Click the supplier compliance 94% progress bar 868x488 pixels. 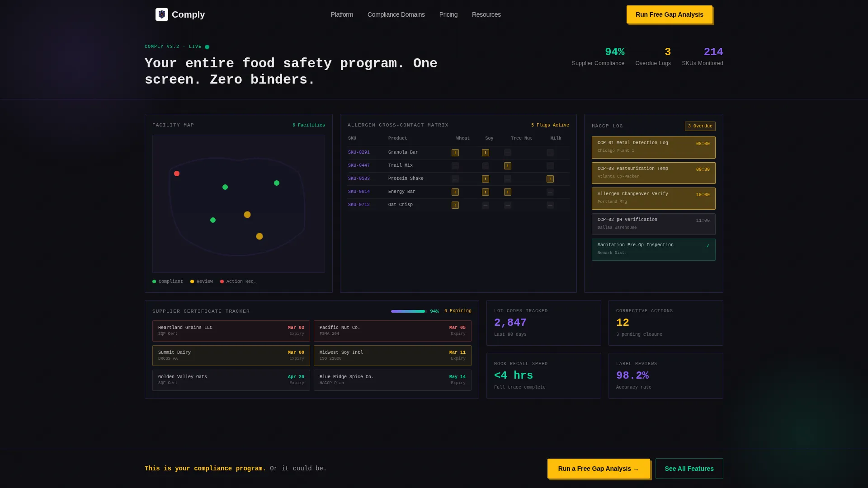click(409, 311)
